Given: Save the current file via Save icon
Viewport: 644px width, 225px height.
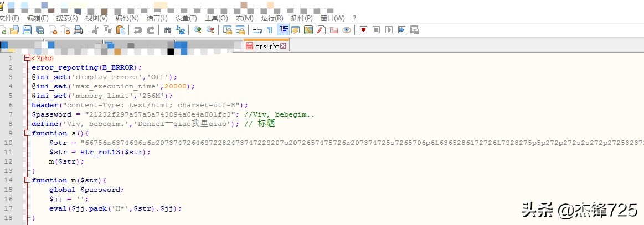Looking at the screenshot, I should point(27,29).
